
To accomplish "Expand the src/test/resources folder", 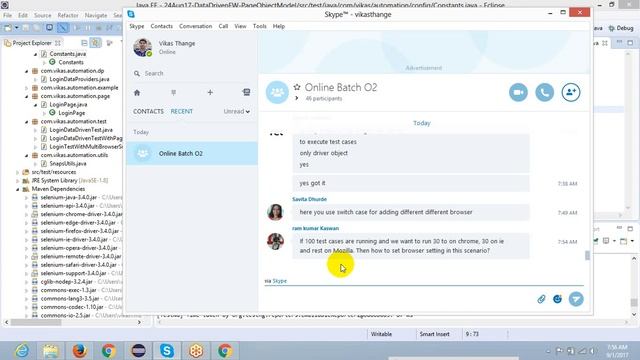I will (x=18, y=172).
